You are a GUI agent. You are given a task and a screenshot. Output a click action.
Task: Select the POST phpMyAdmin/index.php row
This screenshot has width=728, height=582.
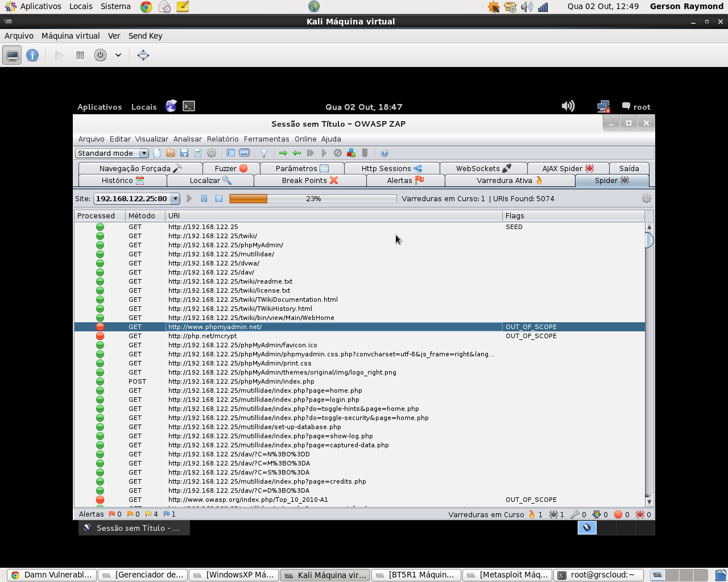(x=359, y=381)
